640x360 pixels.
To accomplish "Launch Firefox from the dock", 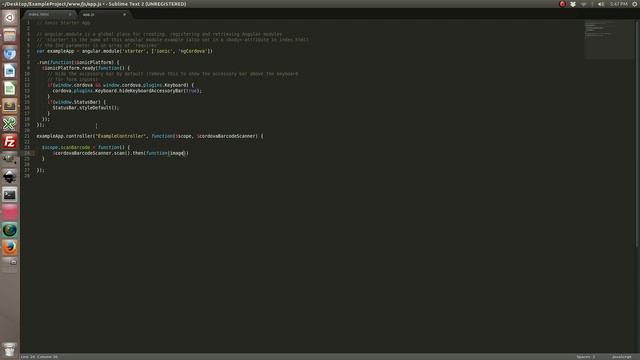I will tap(9, 247).
